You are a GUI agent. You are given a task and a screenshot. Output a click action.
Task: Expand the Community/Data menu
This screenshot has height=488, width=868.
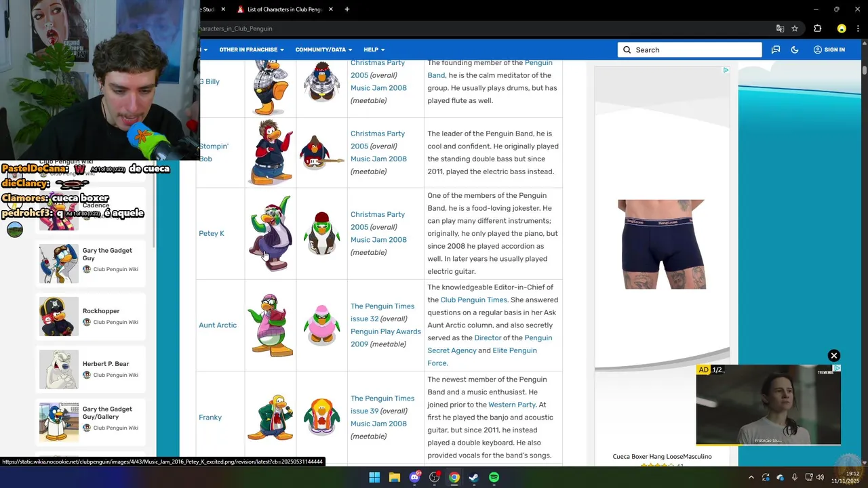point(323,49)
